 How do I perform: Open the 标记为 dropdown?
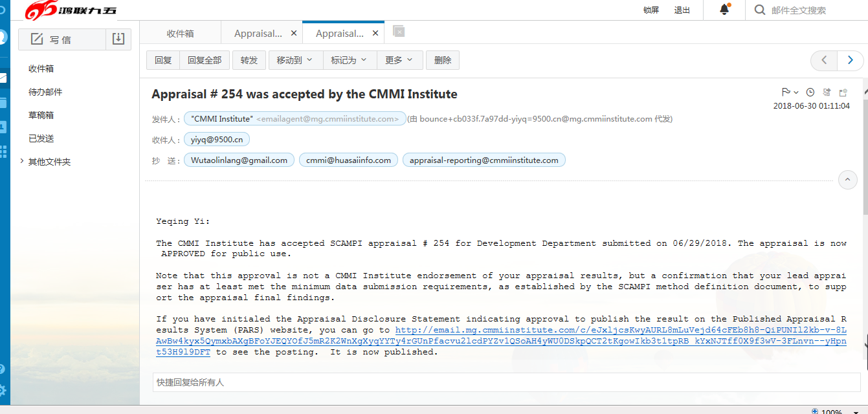pos(349,60)
